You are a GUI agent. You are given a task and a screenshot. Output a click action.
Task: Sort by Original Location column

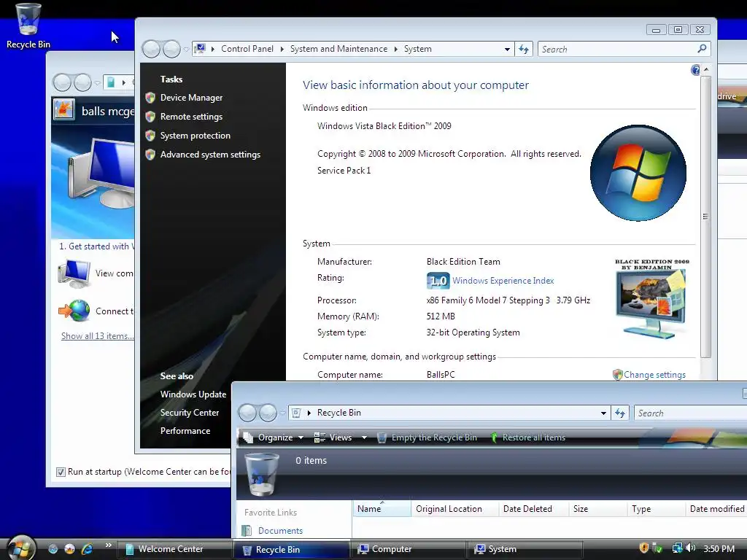click(x=454, y=508)
